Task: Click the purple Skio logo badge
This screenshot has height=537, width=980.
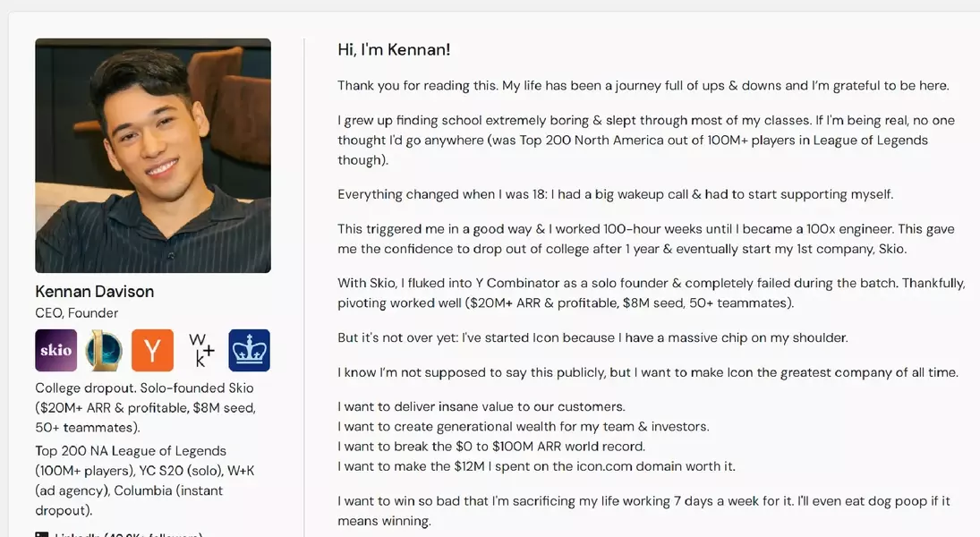Action: 55,350
